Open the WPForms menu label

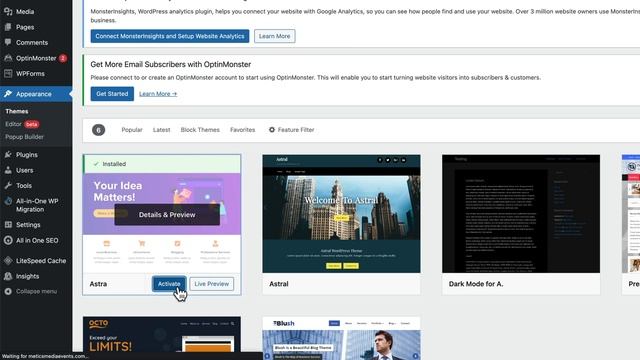[30, 73]
